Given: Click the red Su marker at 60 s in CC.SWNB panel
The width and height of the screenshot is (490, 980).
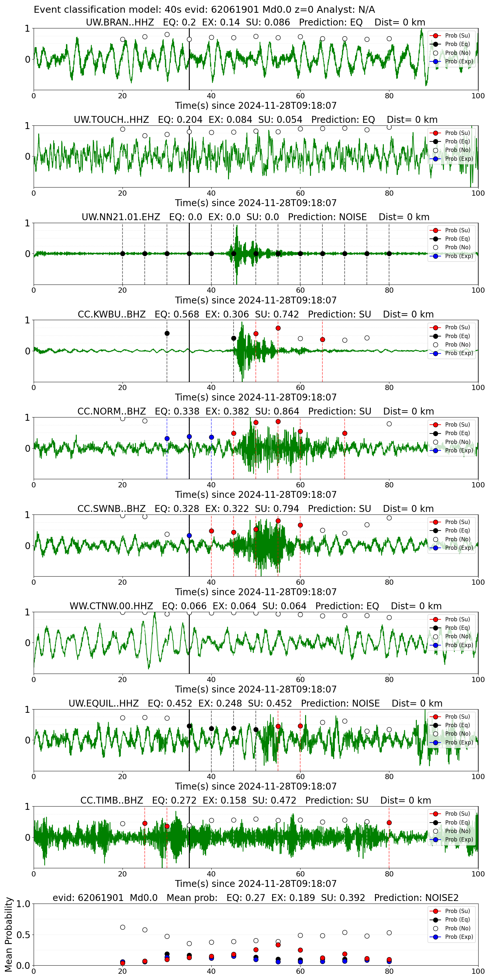Looking at the screenshot, I should pos(300,525).
